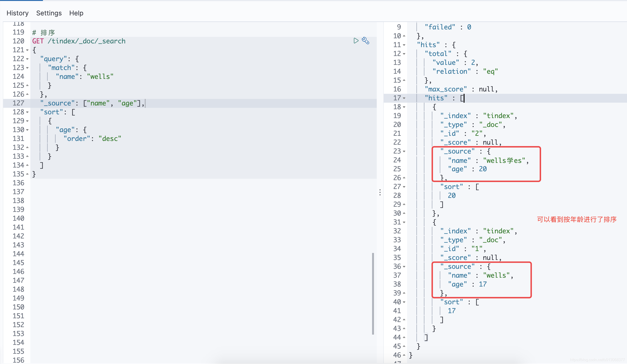Click the panel divider drag handle
The width and height of the screenshot is (627, 364).
(x=380, y=192)
